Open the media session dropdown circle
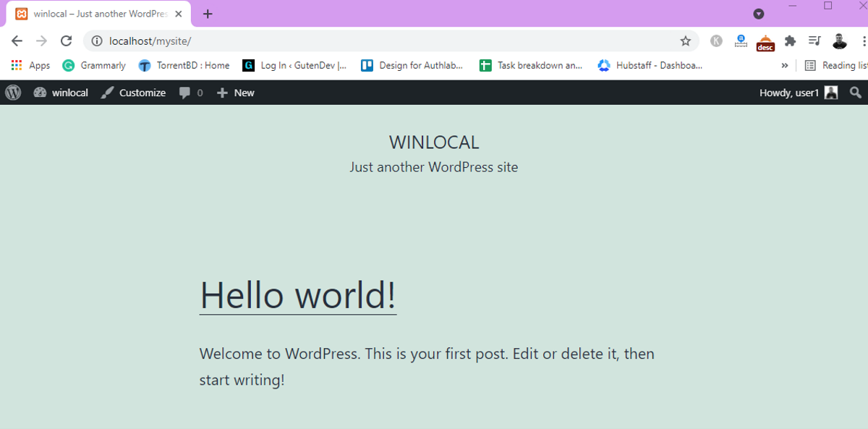This screenshot has width=868, height=429. point(759,13)
